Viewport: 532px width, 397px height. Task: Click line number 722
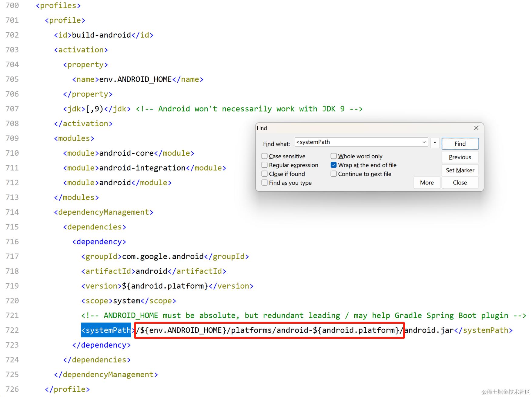tap(12, 330)
